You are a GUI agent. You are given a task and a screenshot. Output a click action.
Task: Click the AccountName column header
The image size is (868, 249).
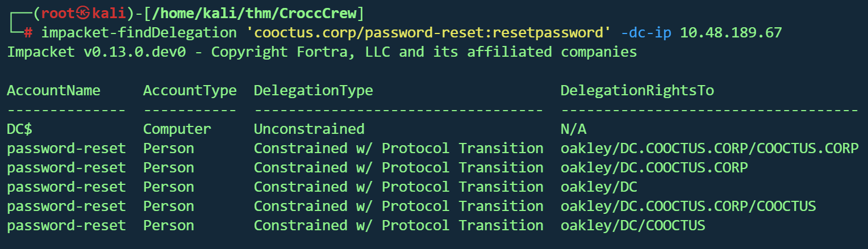[x=53, y=91]
